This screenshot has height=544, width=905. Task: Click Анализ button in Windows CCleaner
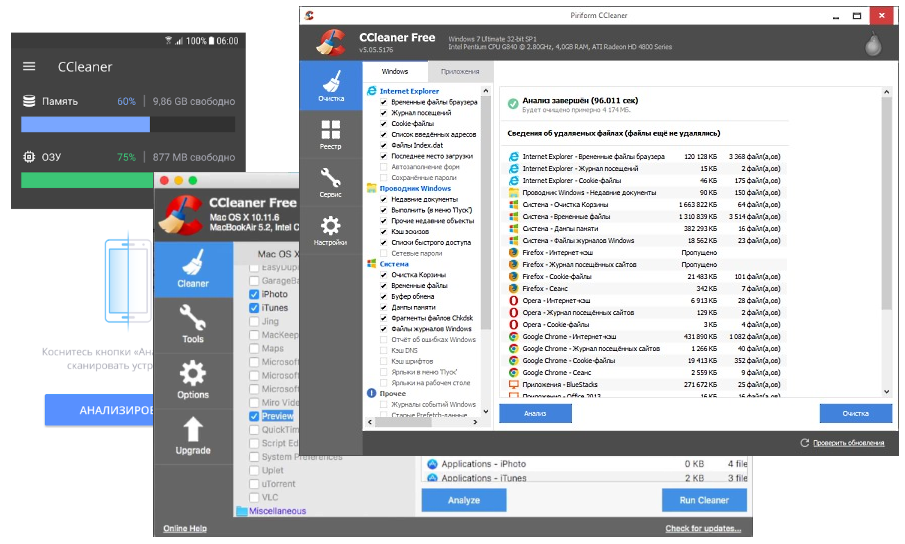[x=535, y=413]
